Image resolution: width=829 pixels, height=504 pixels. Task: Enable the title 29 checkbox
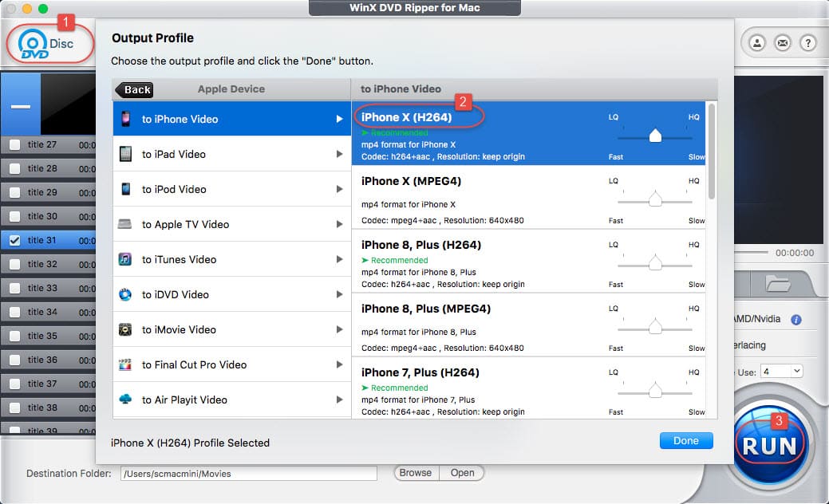tap(15, 192)
